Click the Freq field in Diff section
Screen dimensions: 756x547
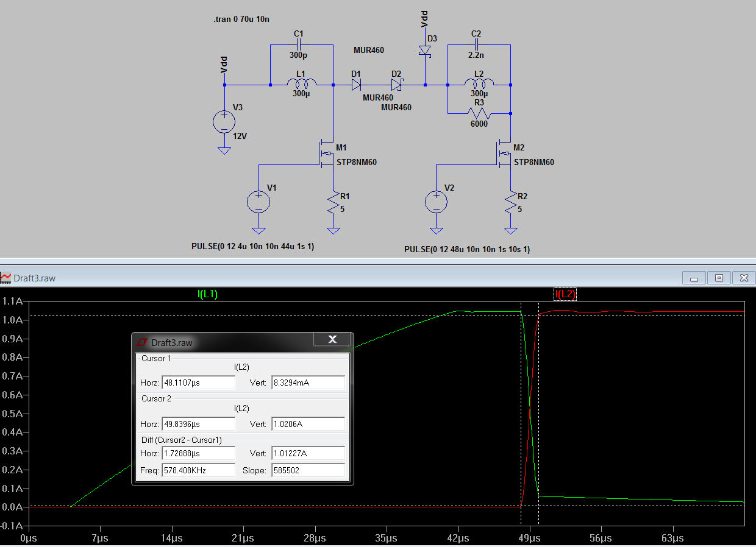[x=198, y=470]
